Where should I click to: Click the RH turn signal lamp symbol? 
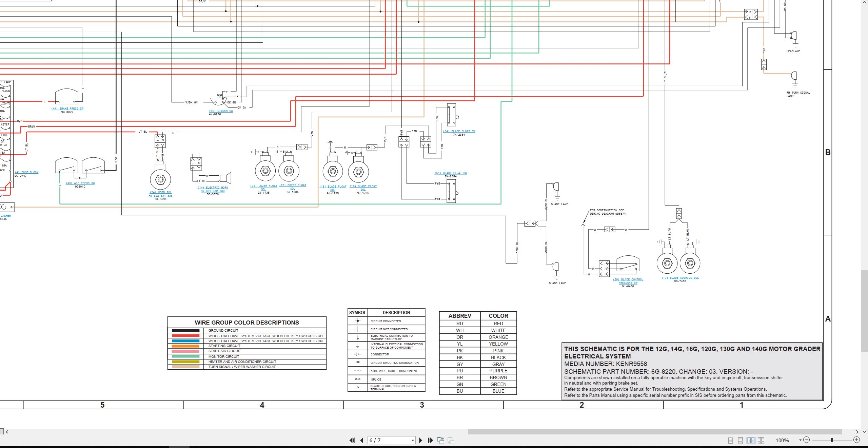[x=794, y=76]
